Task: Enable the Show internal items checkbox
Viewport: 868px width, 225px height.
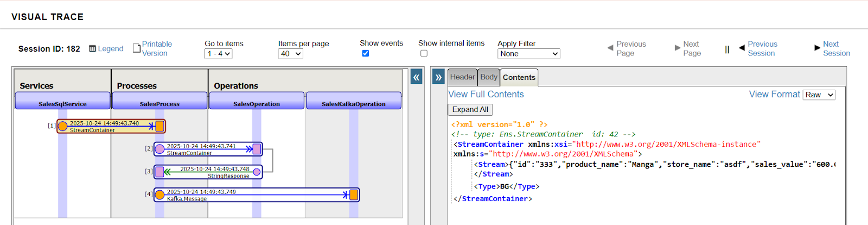Action: [424, 53]
